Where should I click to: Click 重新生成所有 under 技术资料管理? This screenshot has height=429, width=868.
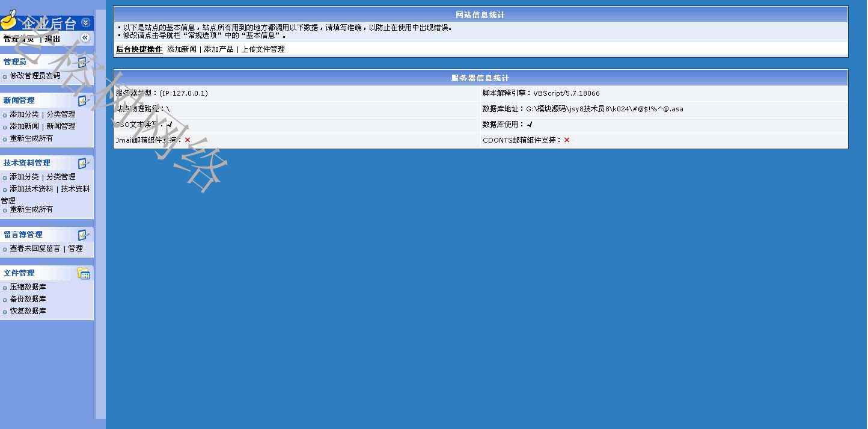pyautogui.click(x=31, y=209)
